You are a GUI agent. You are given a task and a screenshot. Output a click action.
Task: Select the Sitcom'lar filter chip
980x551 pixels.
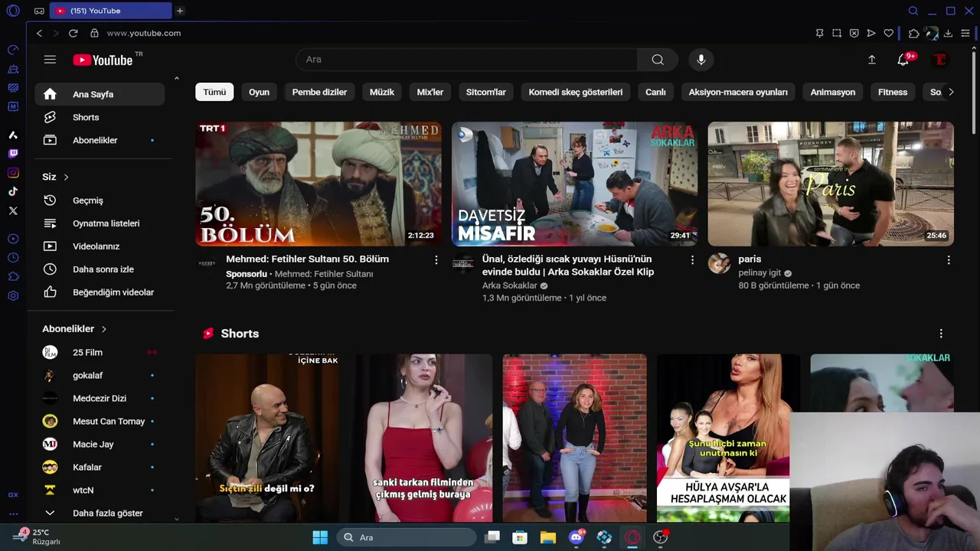pyautogui.click(x=486, y=92)
